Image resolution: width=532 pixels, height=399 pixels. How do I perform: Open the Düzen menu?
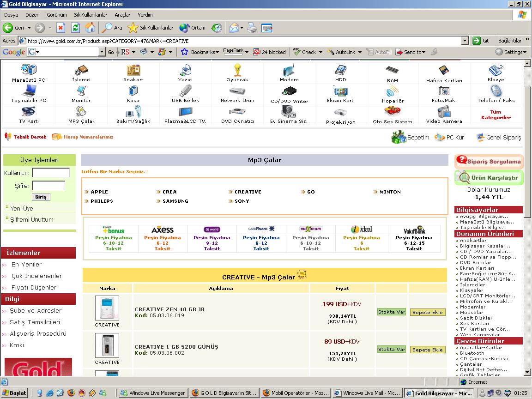coord(32,15)
